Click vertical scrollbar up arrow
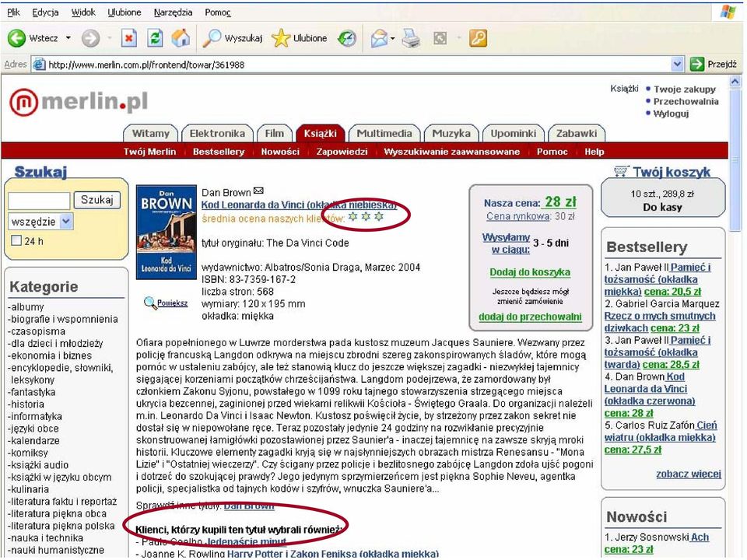 (735, 82)
